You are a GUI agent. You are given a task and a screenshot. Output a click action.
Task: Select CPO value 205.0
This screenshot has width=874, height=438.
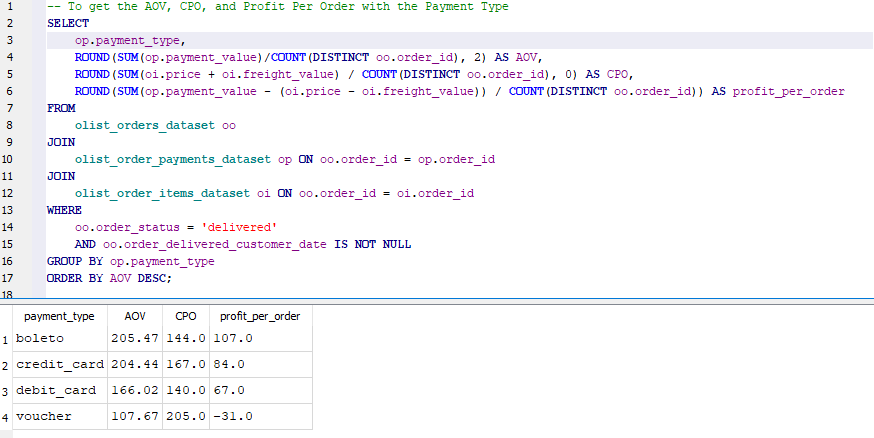[186, 416]
